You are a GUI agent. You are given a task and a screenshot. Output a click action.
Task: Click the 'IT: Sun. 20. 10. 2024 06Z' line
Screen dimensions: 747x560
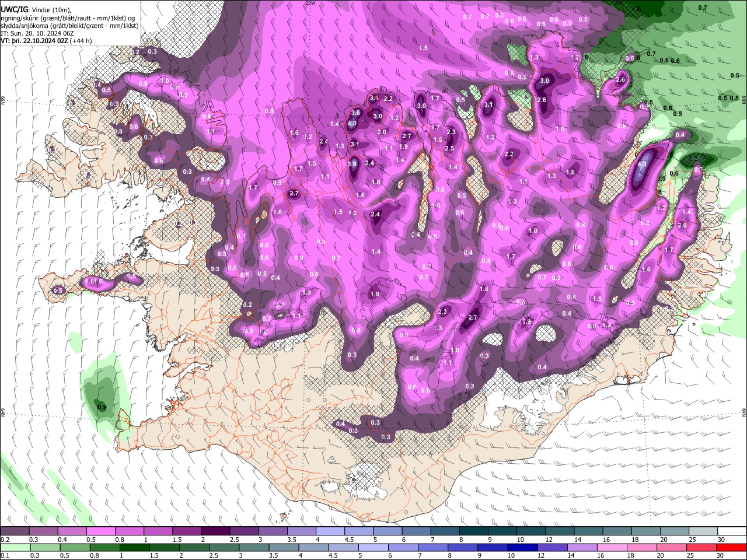(37, 33)
